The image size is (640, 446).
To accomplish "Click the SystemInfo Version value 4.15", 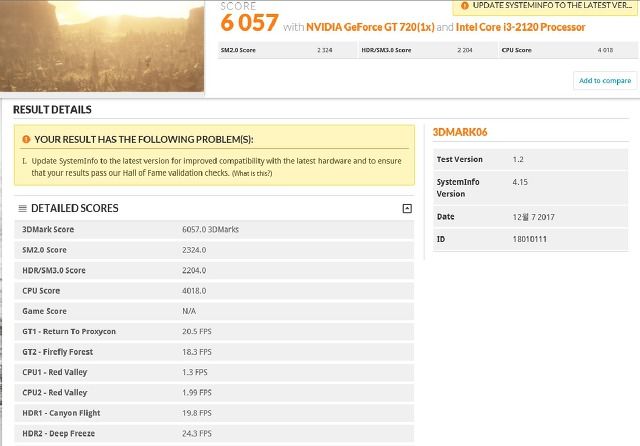I will click(520, 182).
